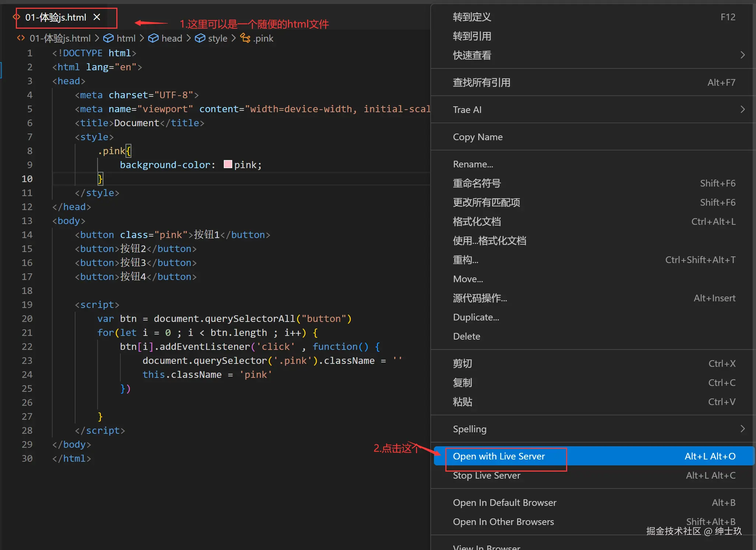Click line number 19 in gutter
The width and height of the screenshot is (756, 550).
(27, 305)
